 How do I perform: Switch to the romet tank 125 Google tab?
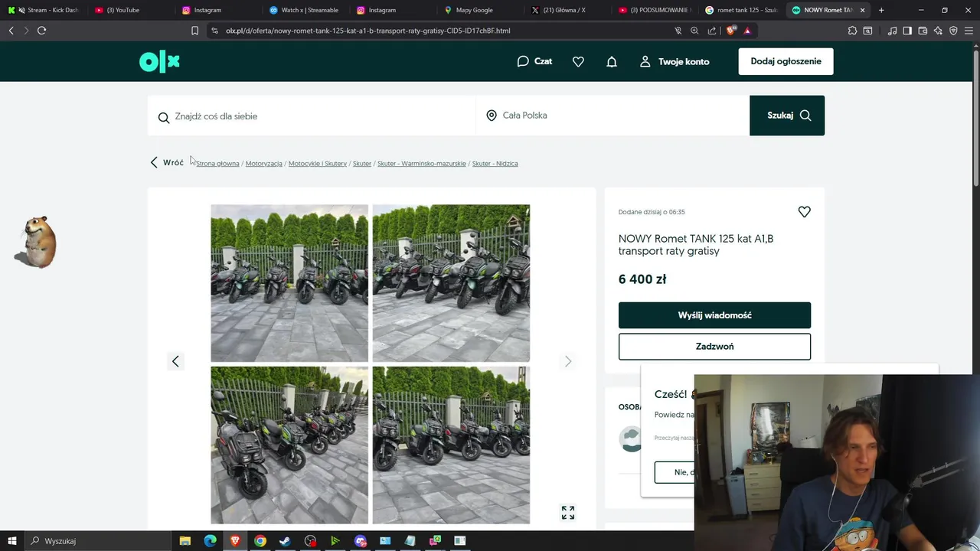741,10
